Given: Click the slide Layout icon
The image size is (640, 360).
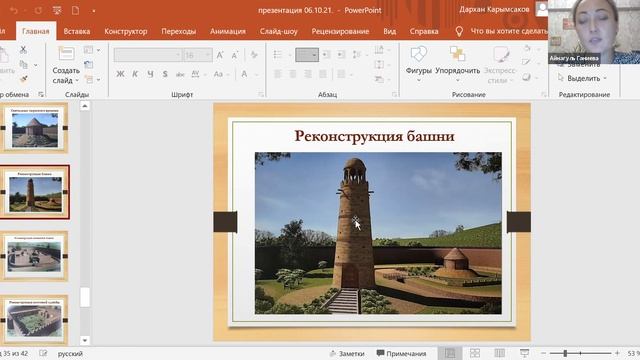Looking at the screenshot, I should 88,50.
